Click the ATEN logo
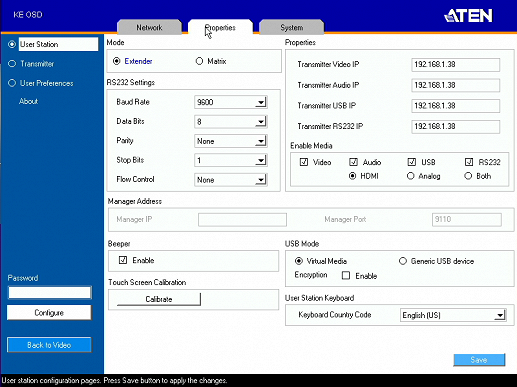Image resolution: width=517 pixels, height=387 pixels. (x=468, y=15)
